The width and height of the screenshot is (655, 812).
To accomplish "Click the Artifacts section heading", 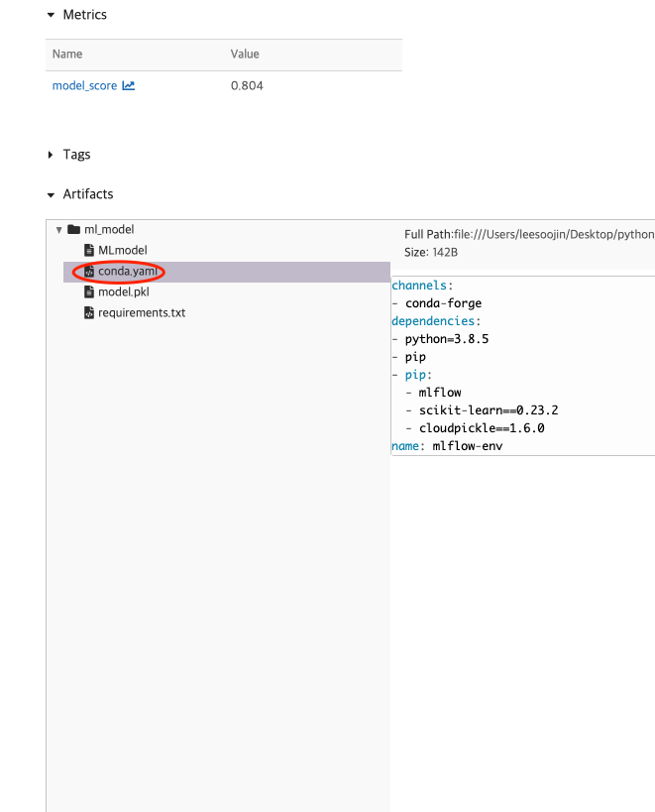I will pos(88,194).
